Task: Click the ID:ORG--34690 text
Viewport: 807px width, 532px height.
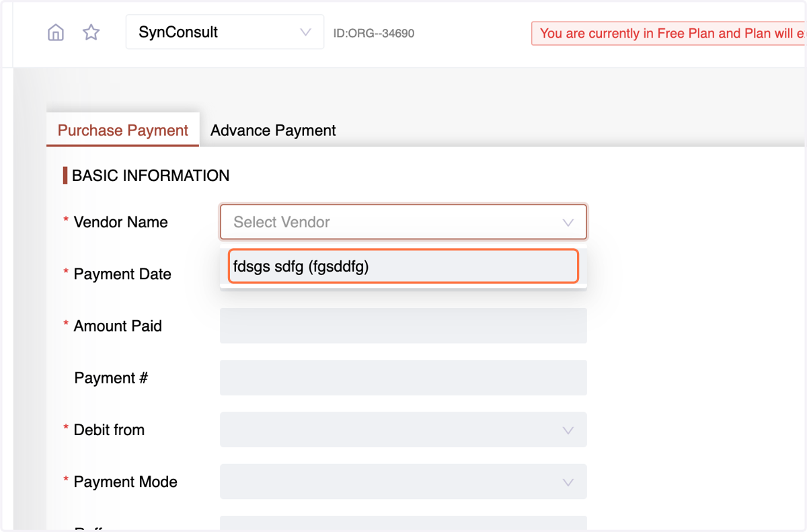Action: 374,33
